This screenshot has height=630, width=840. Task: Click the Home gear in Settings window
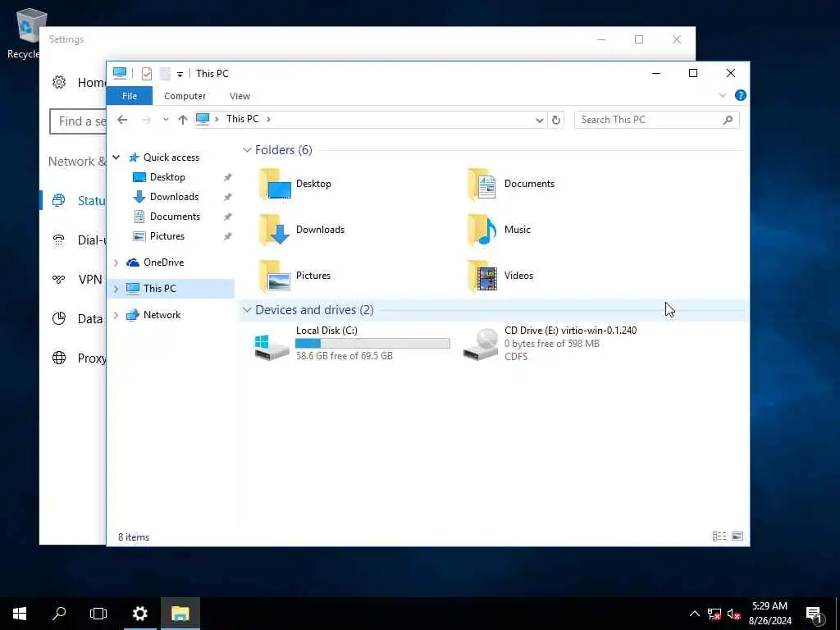click(59, 83)
